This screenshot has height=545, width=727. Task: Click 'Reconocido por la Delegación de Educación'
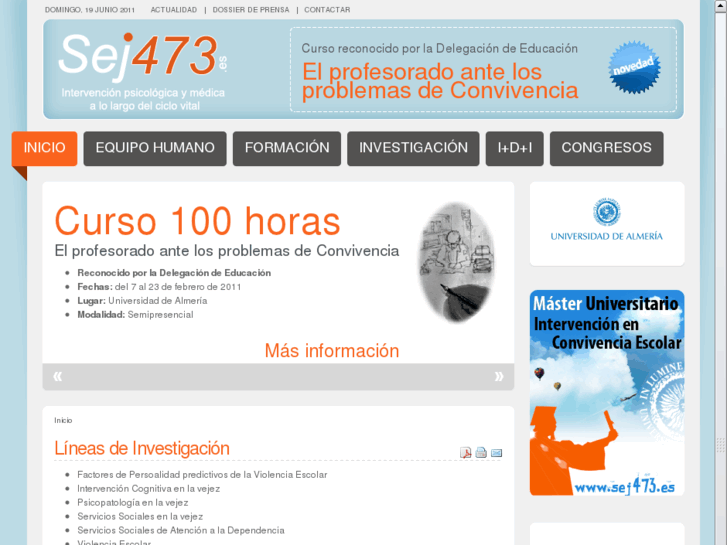(174, 273)
